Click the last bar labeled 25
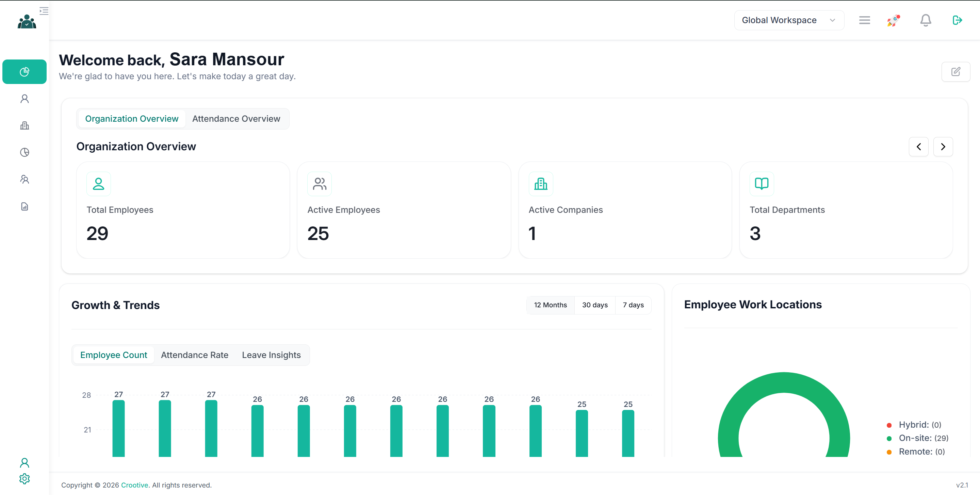The width and height of the screenshot is (980, 495). (x=628, y=433)
